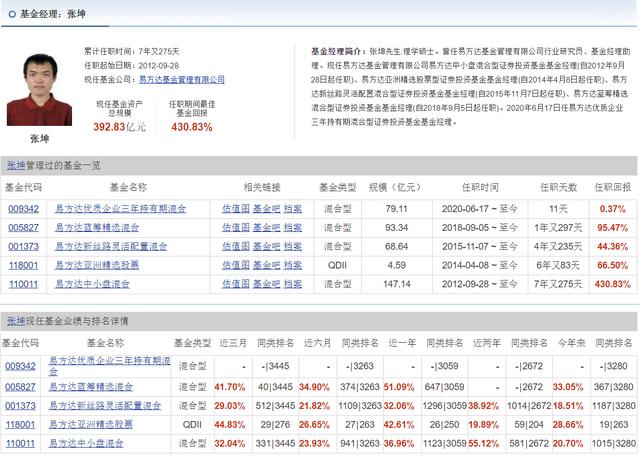Open fund code 009342 in the managed funds table
Image resolution: width=640 pixels, height=456 pixels.
(x=23, y=209)
